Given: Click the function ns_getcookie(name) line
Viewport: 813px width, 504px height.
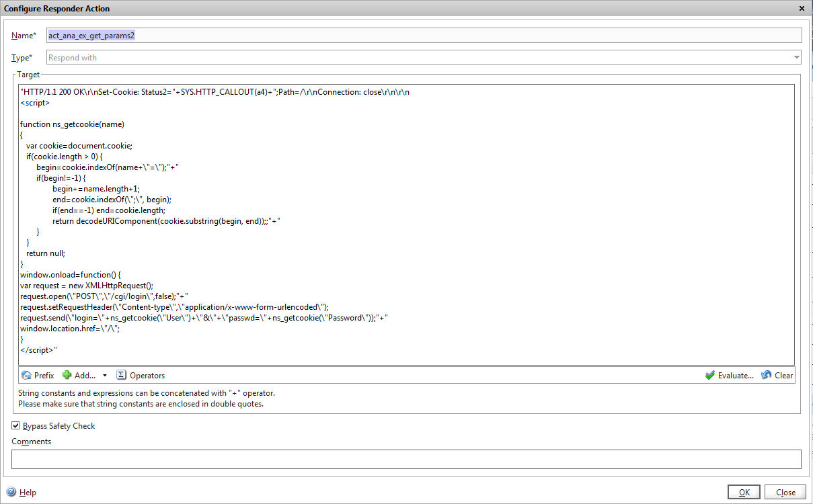Looking at the screenshot, I should (x=73, y=124).
